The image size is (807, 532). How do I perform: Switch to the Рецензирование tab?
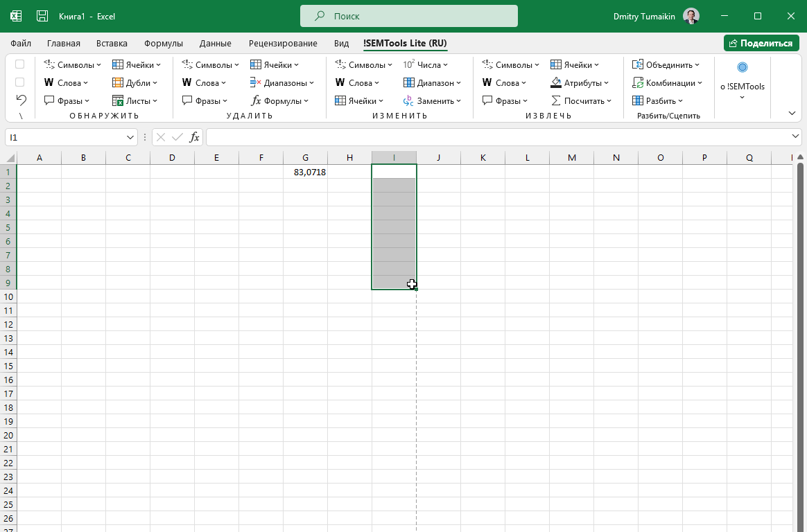(283, 43)
